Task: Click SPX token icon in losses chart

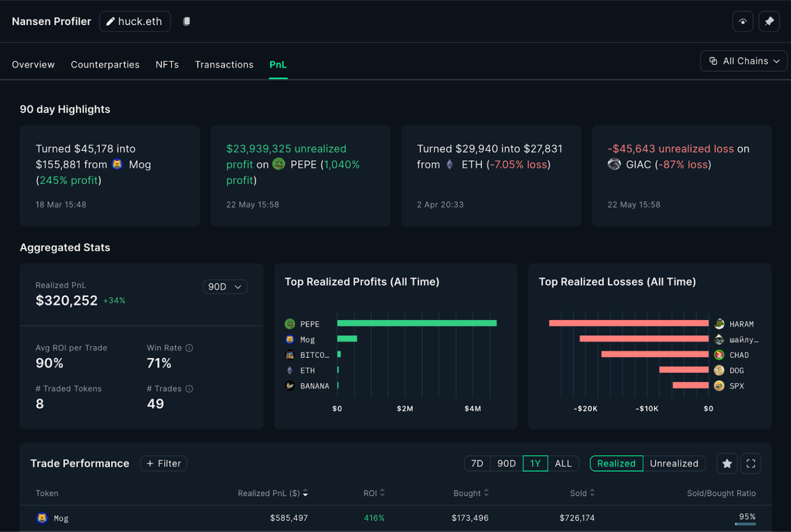Action: [719, 386]
